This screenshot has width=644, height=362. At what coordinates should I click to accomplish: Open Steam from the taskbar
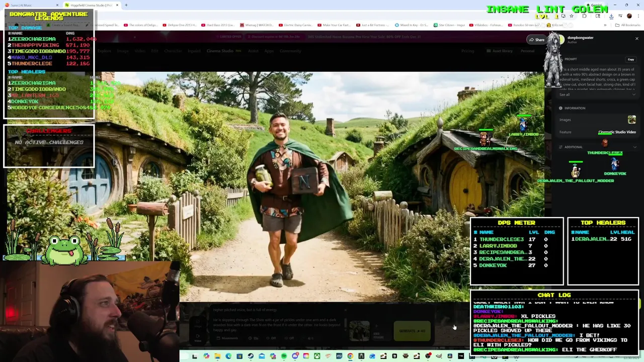coord(251,356)
